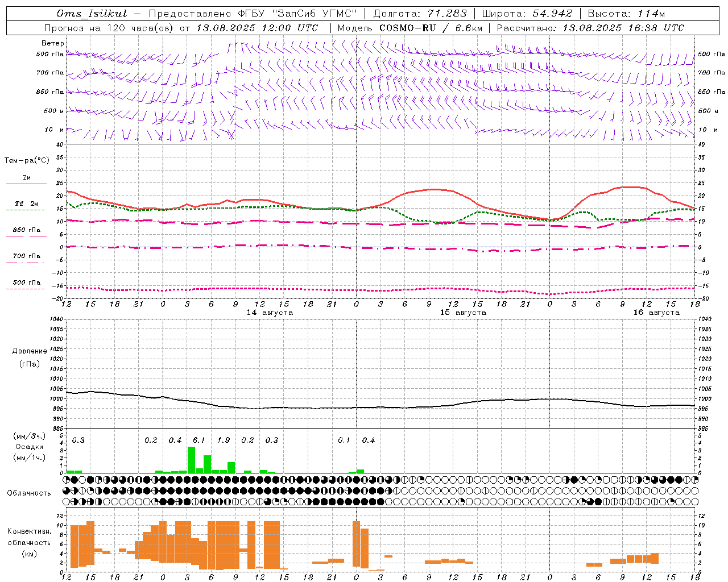Click the Td 2м dew point legend entry
Screen dimensions: 728x582
click(26, 203)
